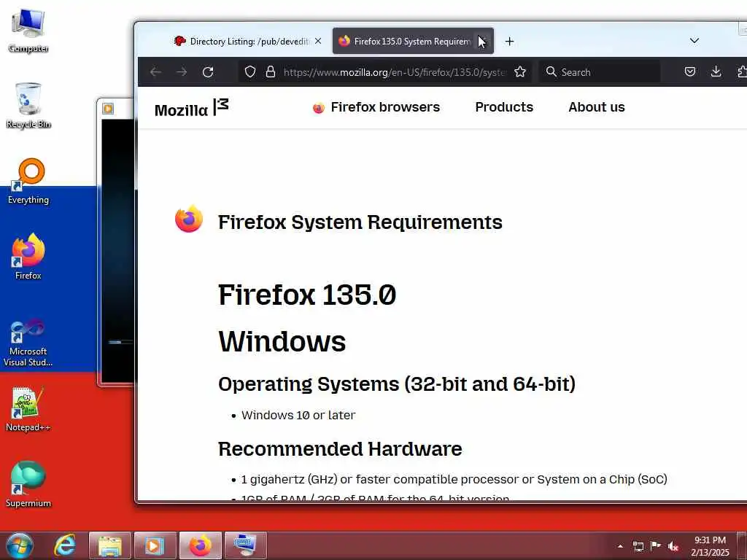The width and height of the screenshot is (747, 560).
Task: Go back with the Firefox back arrow
Action: tap(156, 72)
